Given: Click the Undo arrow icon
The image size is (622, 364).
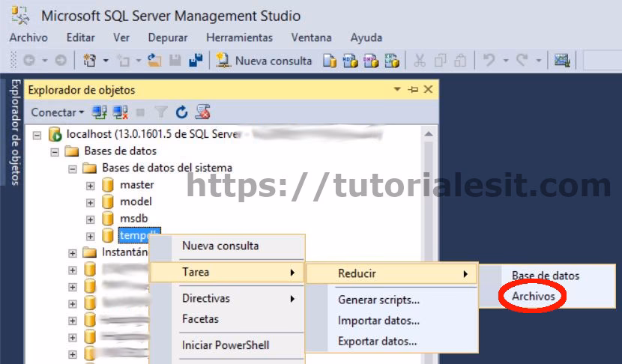Looking at the screenshot, I should [489, 61].
